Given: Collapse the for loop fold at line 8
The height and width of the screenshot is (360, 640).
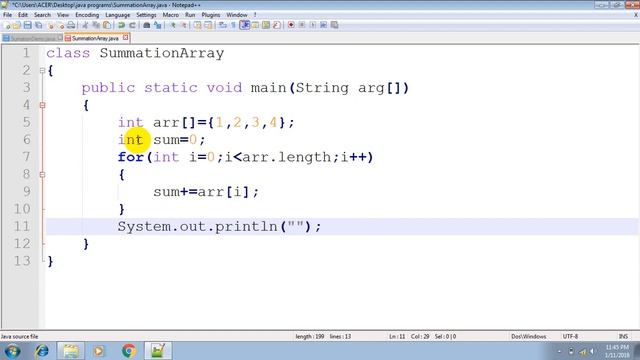Looking at the screenshot, I should [x=42, y=175].
